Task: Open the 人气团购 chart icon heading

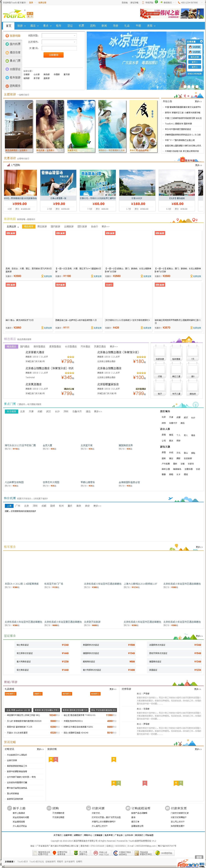Action: pos(8,165)
